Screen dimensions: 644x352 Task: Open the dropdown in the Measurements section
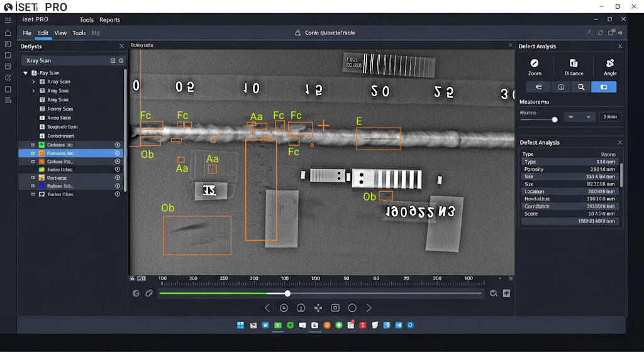click(x=579, y=116)
